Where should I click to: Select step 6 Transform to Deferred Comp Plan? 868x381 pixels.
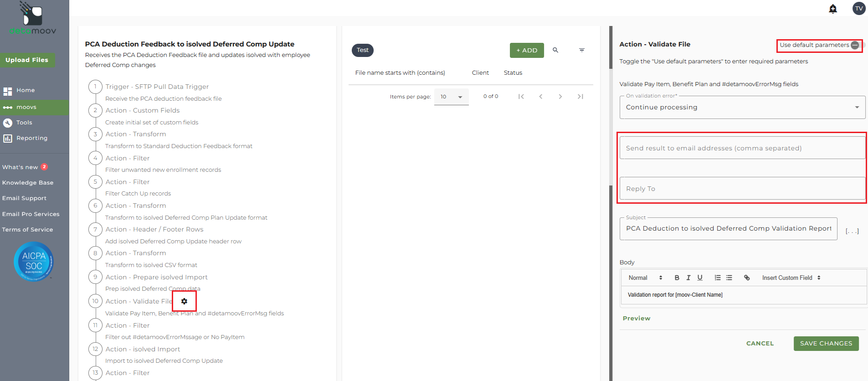136,206
